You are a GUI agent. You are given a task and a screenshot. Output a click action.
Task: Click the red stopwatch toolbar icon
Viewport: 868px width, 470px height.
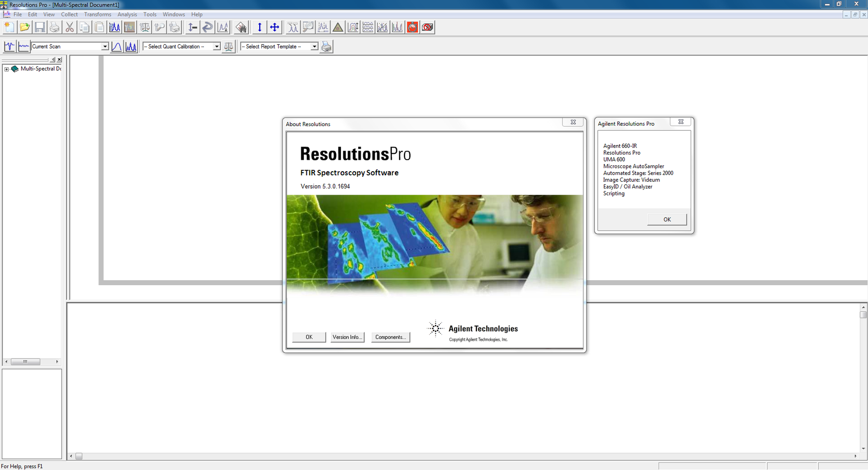[412, 27]
